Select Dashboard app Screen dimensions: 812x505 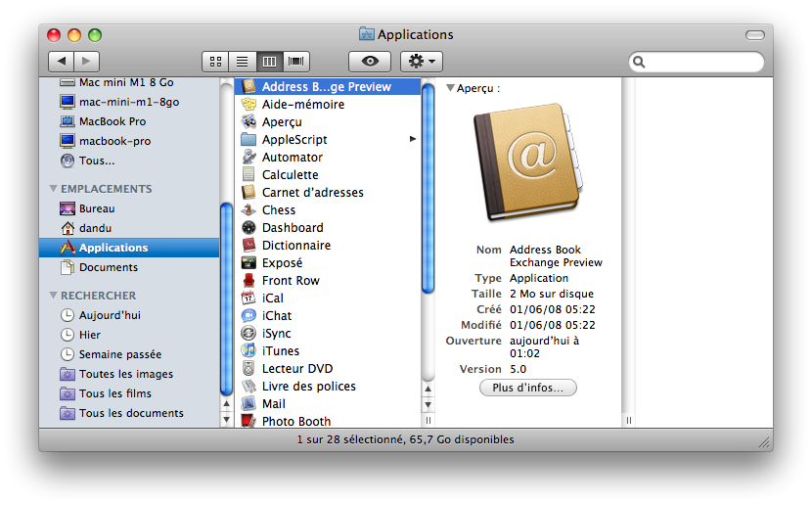click(328, 227)
